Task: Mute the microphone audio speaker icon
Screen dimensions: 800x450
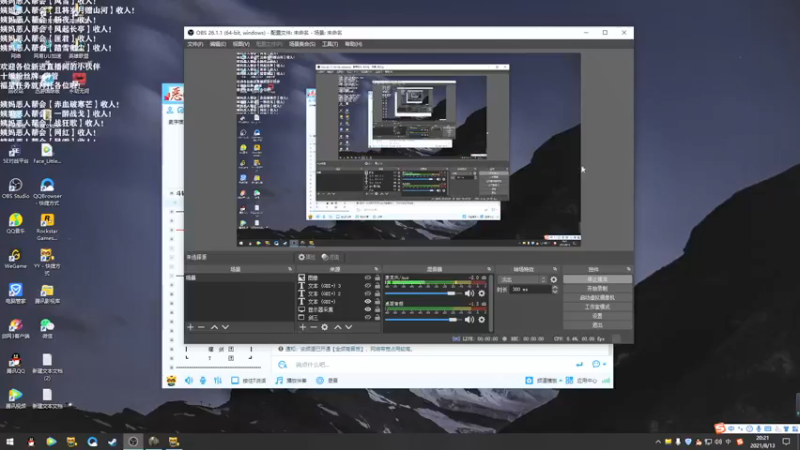Action: [x=469, y=293]
